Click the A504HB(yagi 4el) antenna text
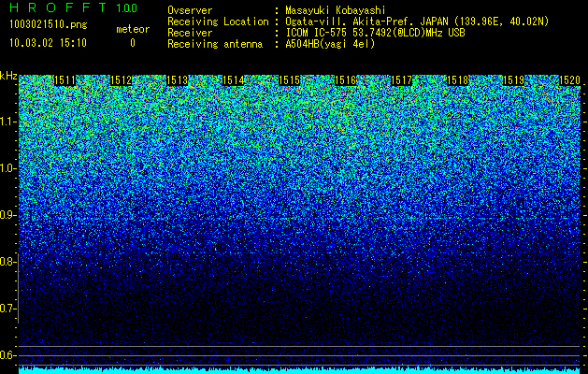This screenshot has height=374, width=588. tap(330, 44)
